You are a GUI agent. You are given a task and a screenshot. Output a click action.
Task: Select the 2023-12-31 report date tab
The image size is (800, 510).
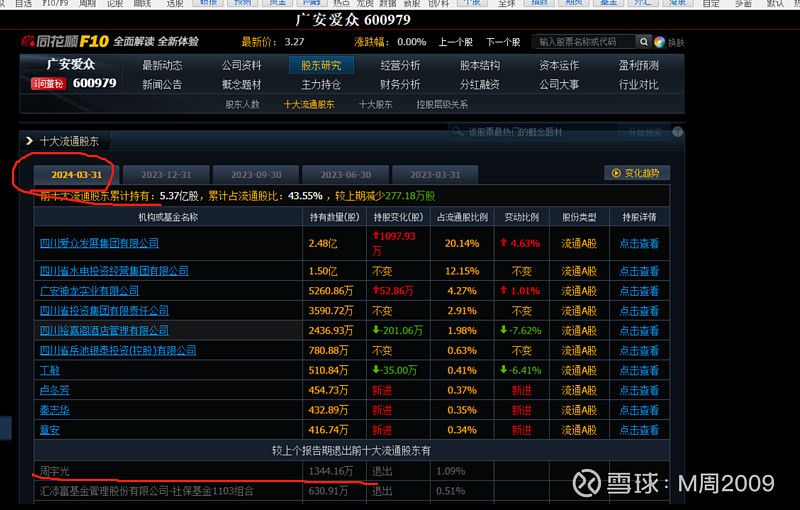pyautogui.click(x=166, y=174)
